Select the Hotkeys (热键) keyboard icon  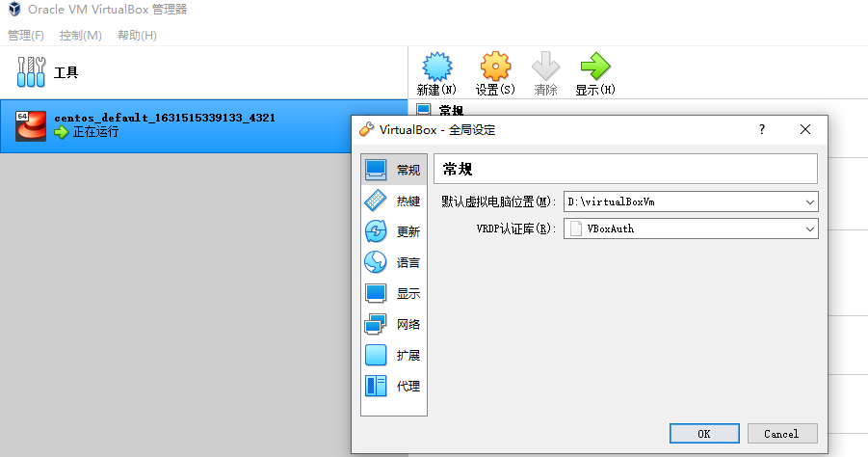376,201
